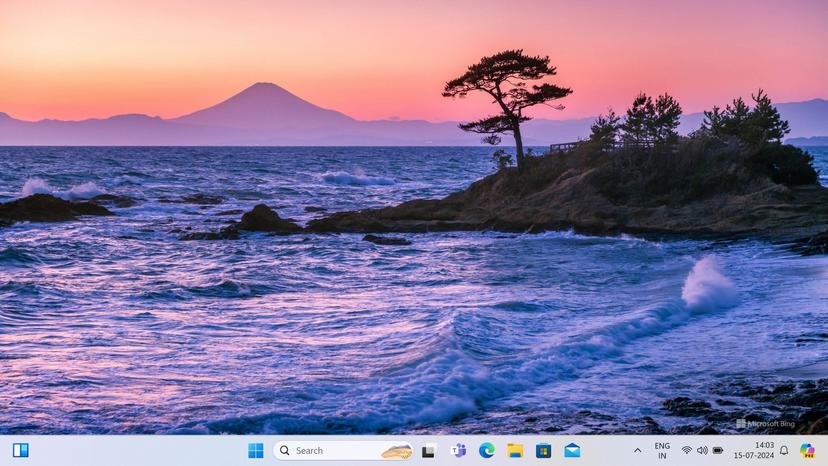Open the calendar from the clock
This screenshot has height=466, width=828.
(753, 450)
